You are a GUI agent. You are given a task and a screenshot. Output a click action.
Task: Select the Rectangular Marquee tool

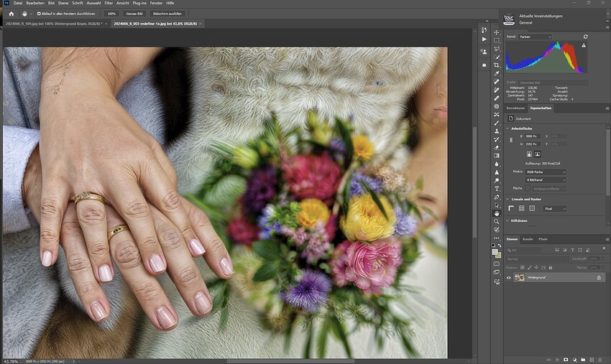[x=496, y=40]
